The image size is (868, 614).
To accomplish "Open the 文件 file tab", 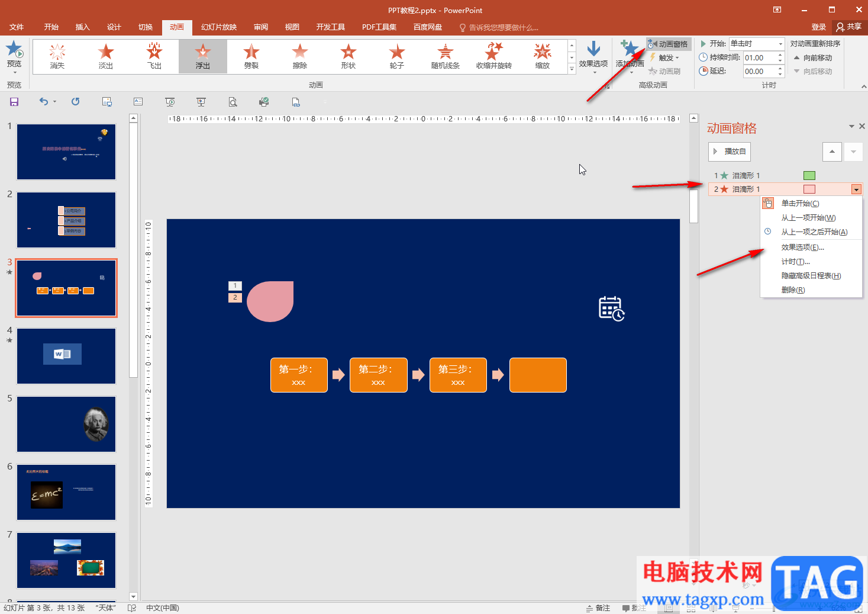I will pyautogui.click(x=17, y=27).
